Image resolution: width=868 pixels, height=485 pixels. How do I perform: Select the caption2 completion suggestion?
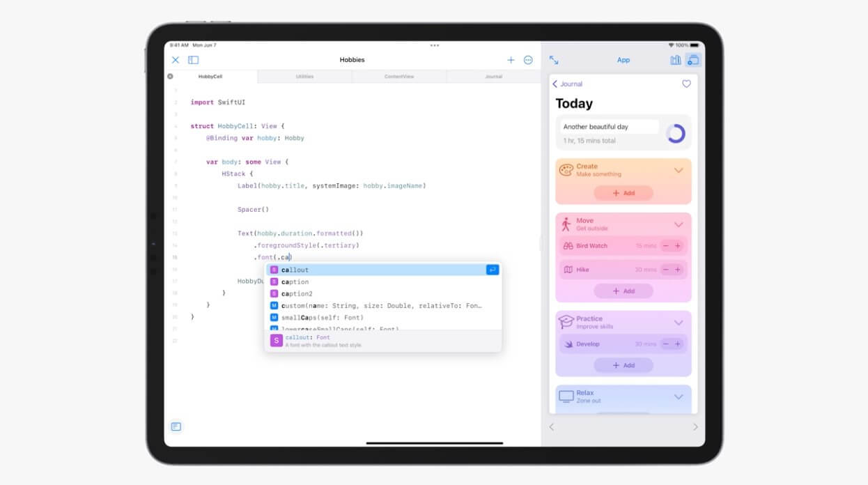tap(383, 293)
